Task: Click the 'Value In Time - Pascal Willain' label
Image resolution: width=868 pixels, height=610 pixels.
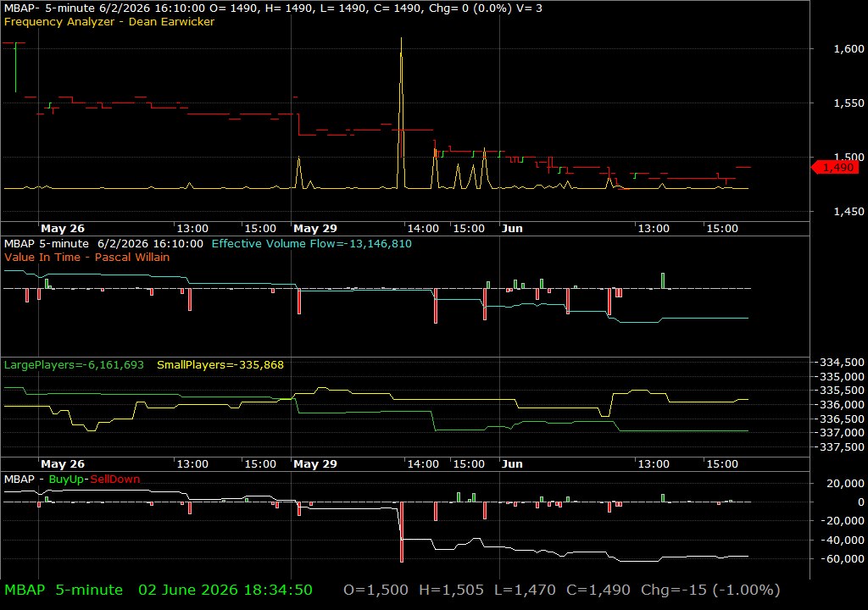Action: 87,257
